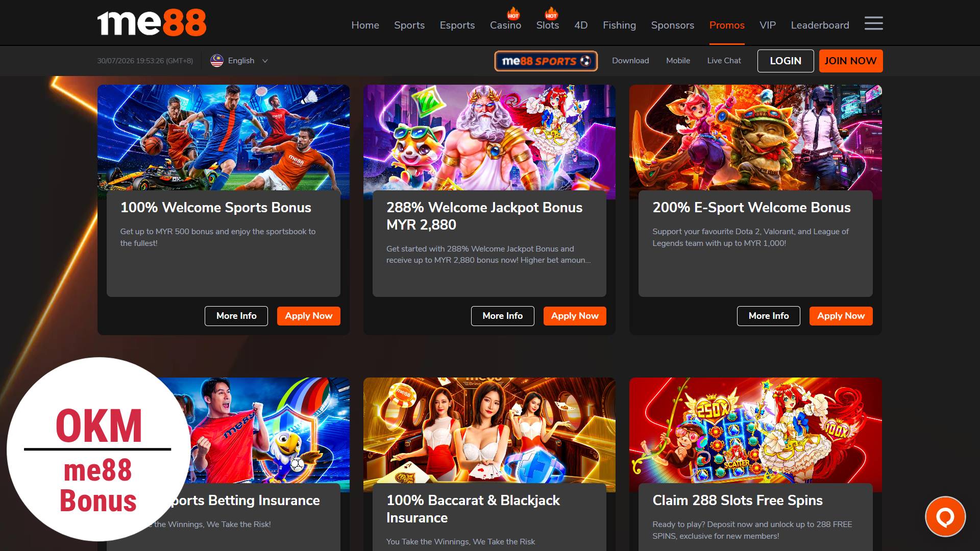Open the Sports menu
This screenshot has width=980, height=551.
pyautogui.click(x=409, y=25)
